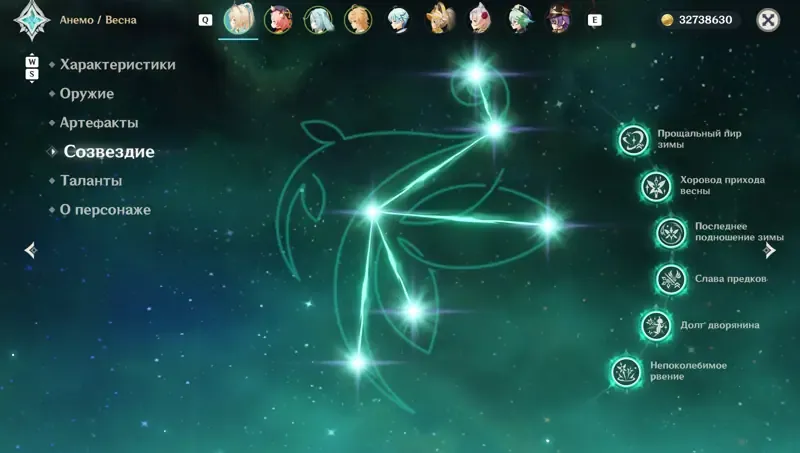
Task: Open the Артефакты menu section
Action: (99, 123)
